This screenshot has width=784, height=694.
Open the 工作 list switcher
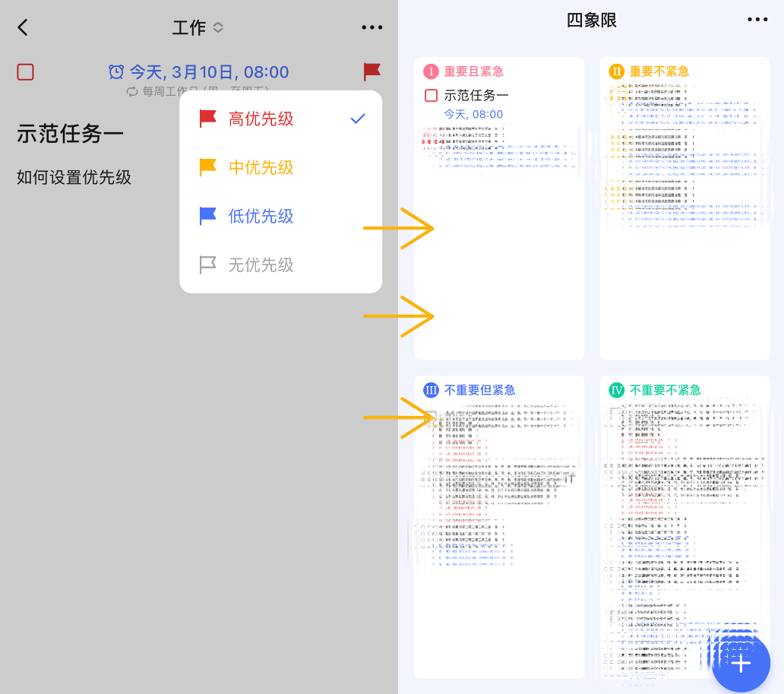pyautogui.click(x=198, y=27)
